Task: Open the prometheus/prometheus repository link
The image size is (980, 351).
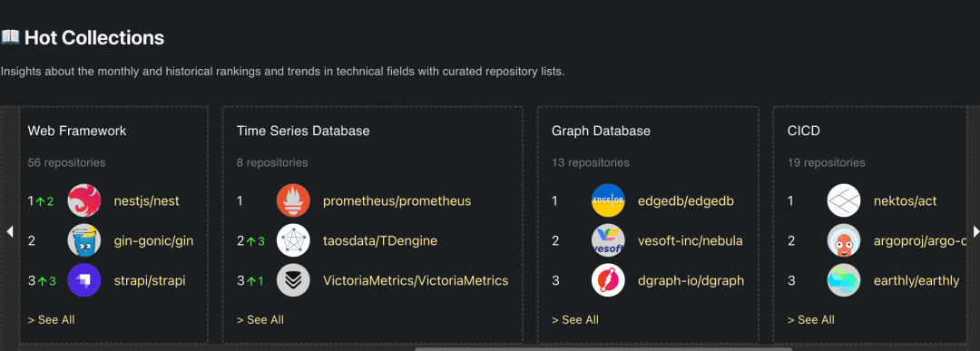Action: (x=397, y=201)
